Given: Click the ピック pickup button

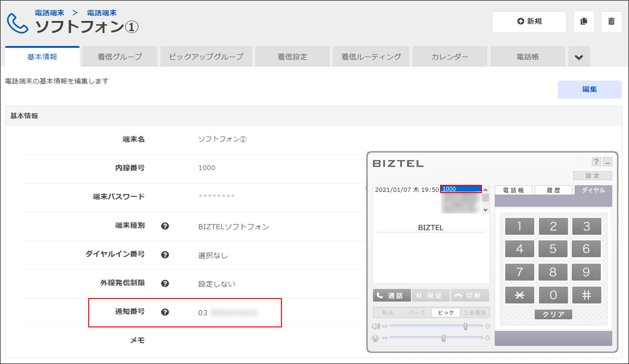Looking at the screenshot, I should pyautogui.click(x=446, y=312).
